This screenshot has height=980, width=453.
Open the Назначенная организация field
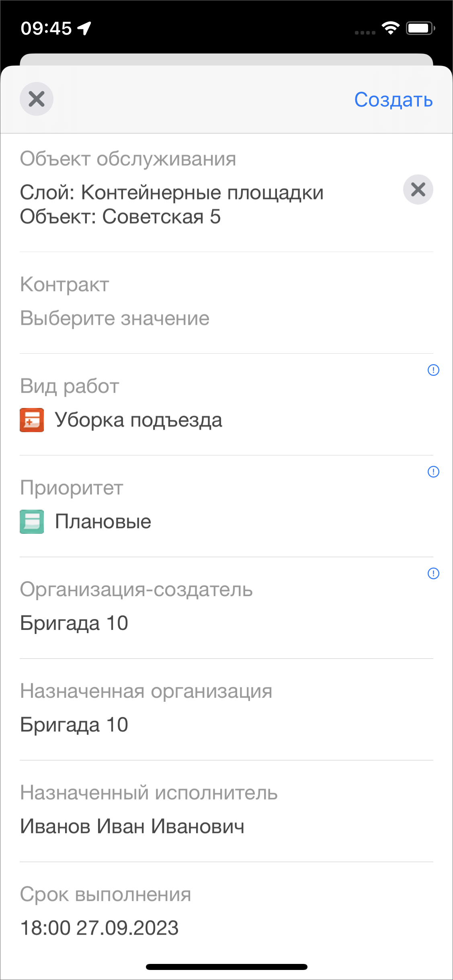click(74, 725)
